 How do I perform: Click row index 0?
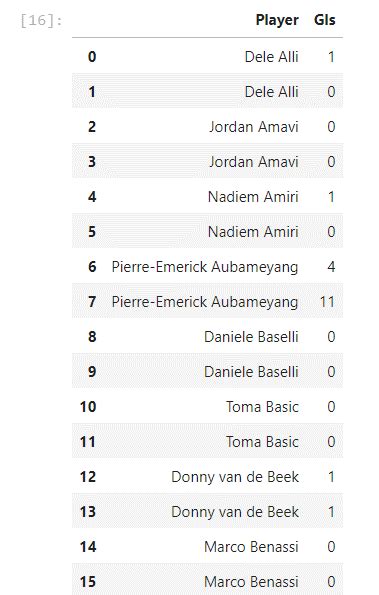tap(92, 57)
